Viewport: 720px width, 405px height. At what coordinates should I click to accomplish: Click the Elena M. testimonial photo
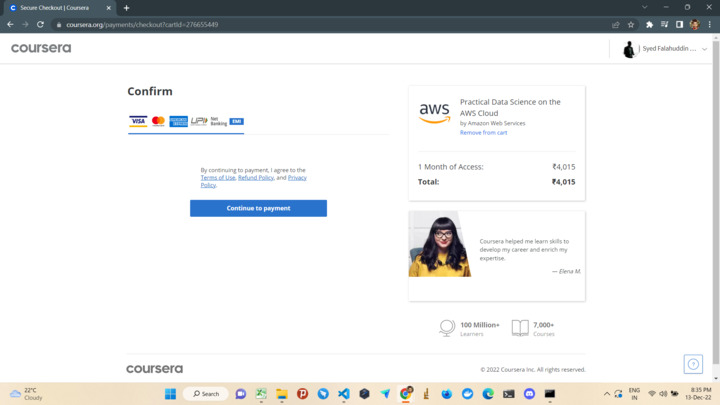pyautogui.click(x=440, y=244)
